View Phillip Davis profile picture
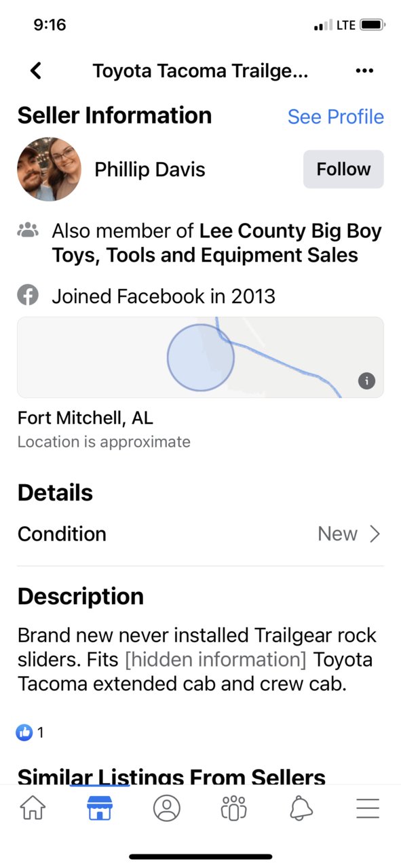Viewport: 401px width, 868px height. click(x=49, y=170)
